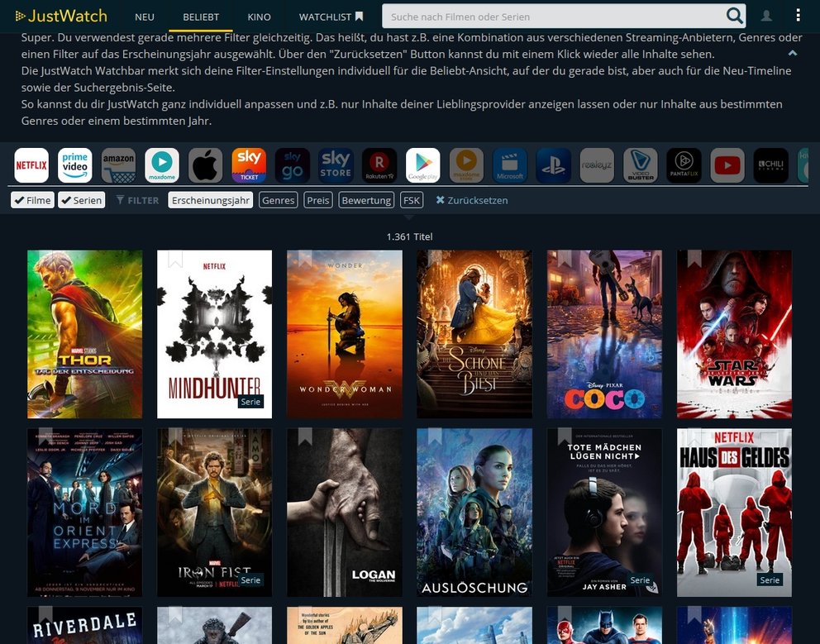The width and height of the screenshot is (820, 644).
Task: Open the WATCHLIST tab
Action: click(x=331, y=17)
